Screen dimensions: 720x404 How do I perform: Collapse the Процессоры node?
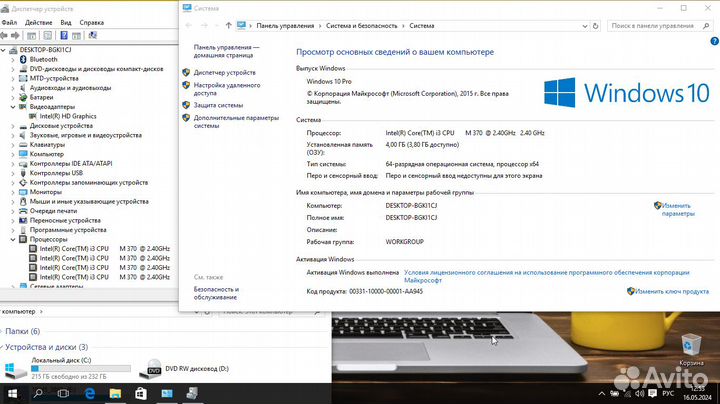click(x=13, y=239)
